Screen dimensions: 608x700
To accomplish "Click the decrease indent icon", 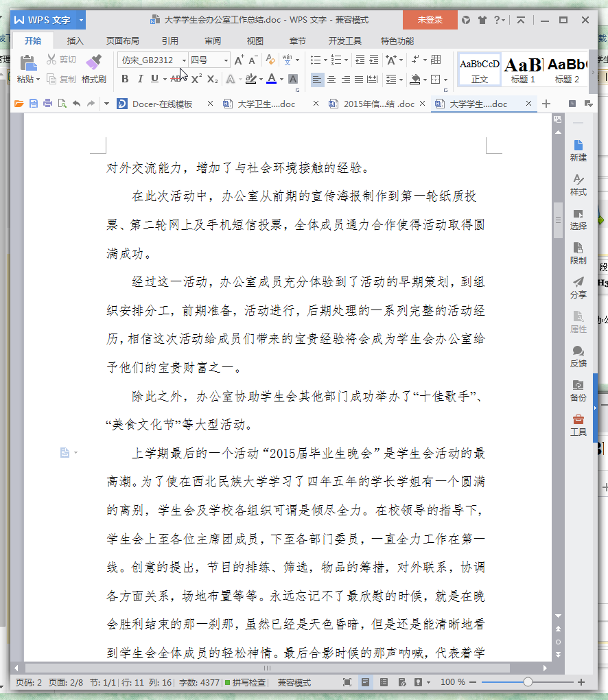I will (x=360, y=60).
